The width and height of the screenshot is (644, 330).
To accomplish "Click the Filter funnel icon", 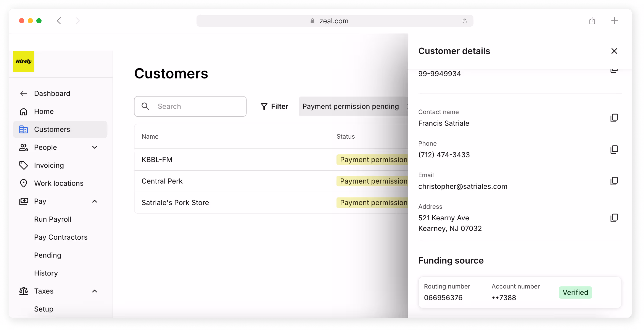I will pos(264,106).
